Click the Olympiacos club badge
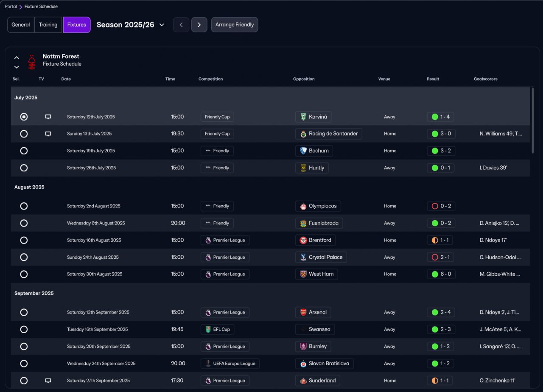Image resolution: width=543 pixels, height=392 pixels. tap(303, 206)
